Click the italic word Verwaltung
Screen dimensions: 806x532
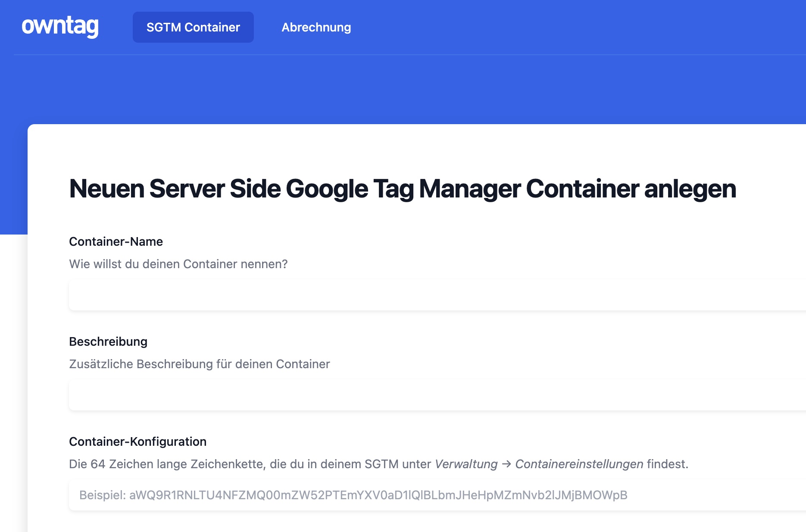(x=466, y=464)
